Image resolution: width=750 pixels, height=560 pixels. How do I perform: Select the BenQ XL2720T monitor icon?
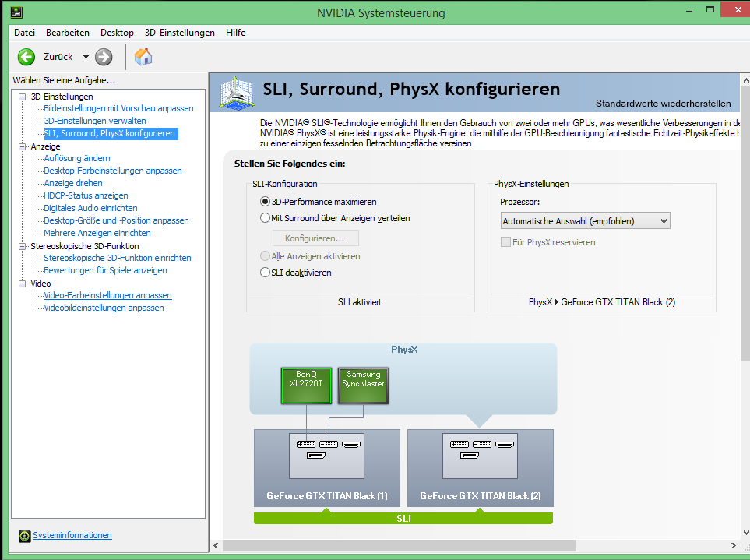tap(306, 386)
